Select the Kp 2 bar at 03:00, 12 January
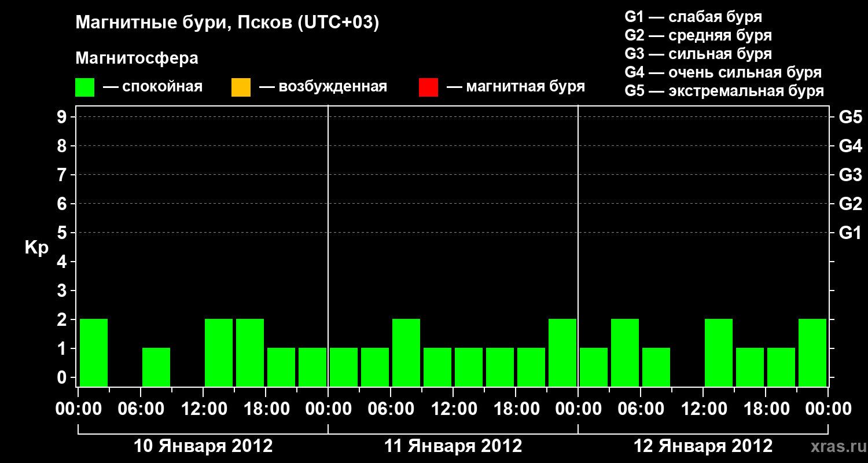The height and width of the screenshot is (463, 868). coord(625,352)
